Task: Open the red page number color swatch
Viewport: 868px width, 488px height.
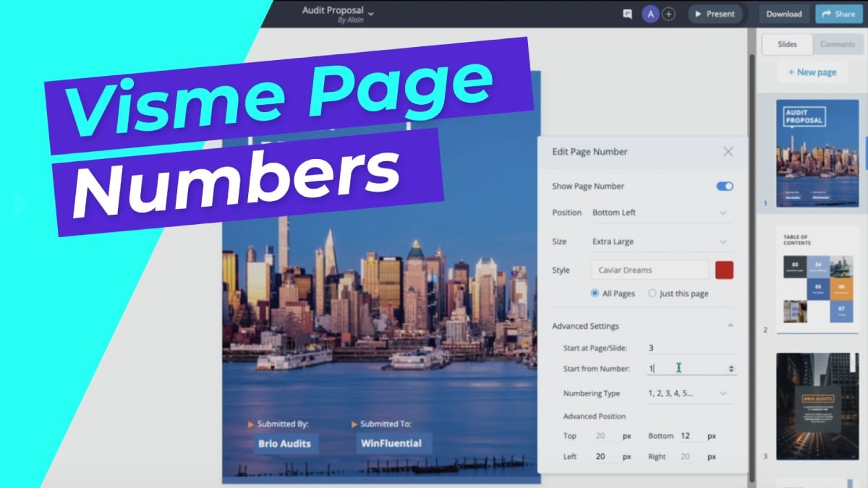Action: coord(724,270)
